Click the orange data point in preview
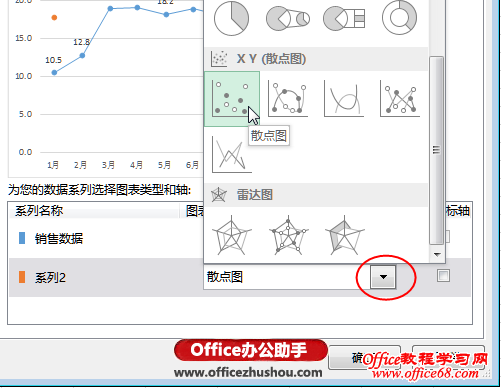The height and width of the screenshot is (388, 501). [x=54, y=17]
